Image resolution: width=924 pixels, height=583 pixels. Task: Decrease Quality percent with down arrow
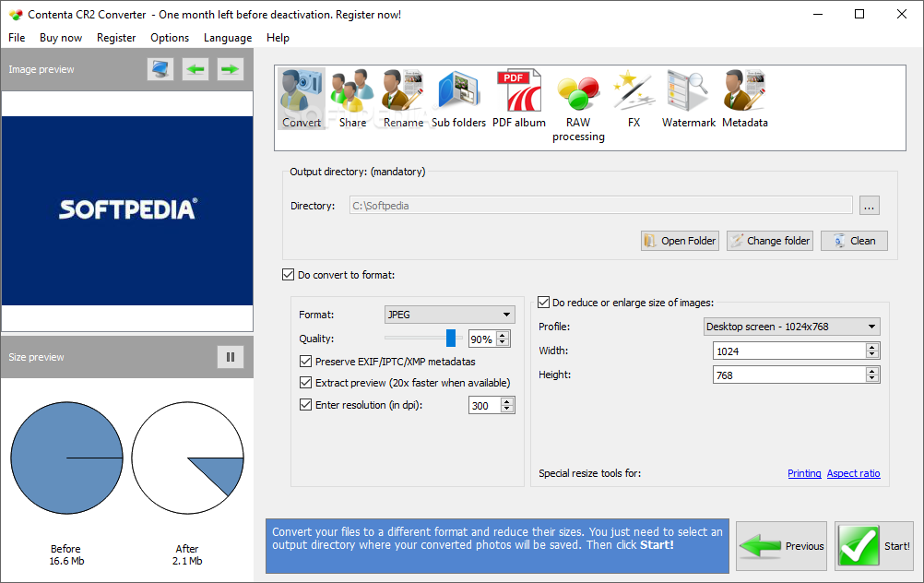click(503, 342)
